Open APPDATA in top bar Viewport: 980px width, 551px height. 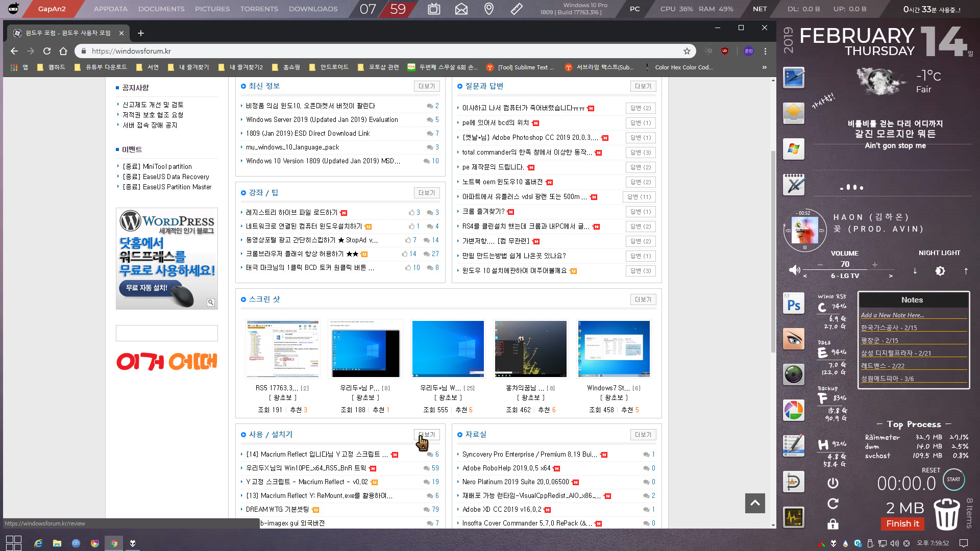(111, 9)
